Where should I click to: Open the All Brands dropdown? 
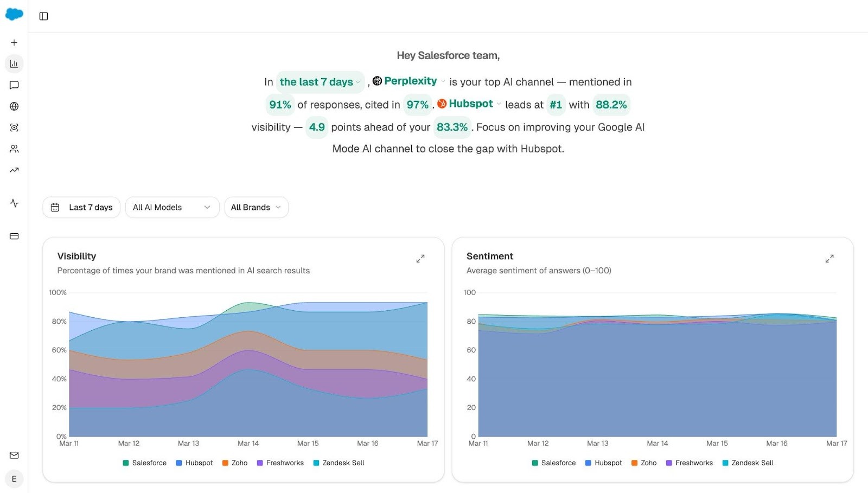click(256, 207)
